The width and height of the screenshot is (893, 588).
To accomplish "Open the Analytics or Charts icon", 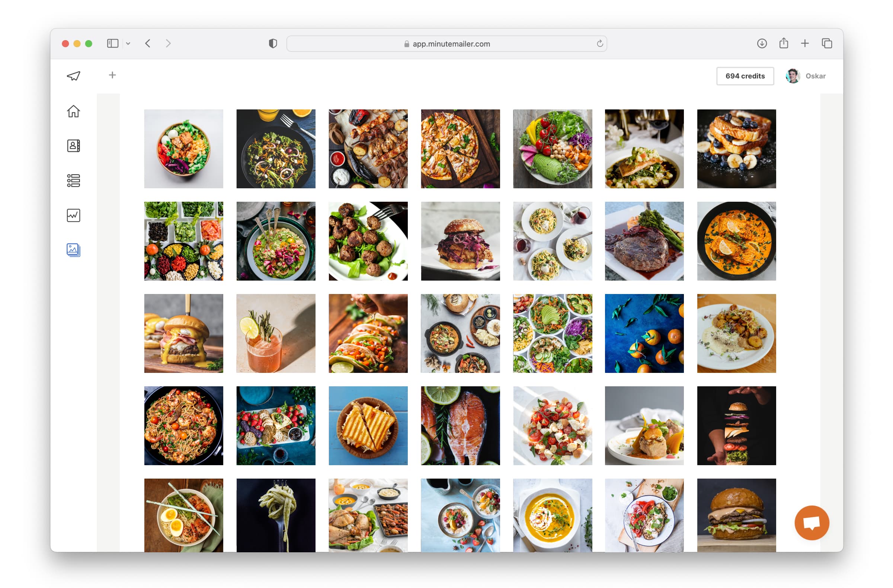I will [x=73, y=215].
